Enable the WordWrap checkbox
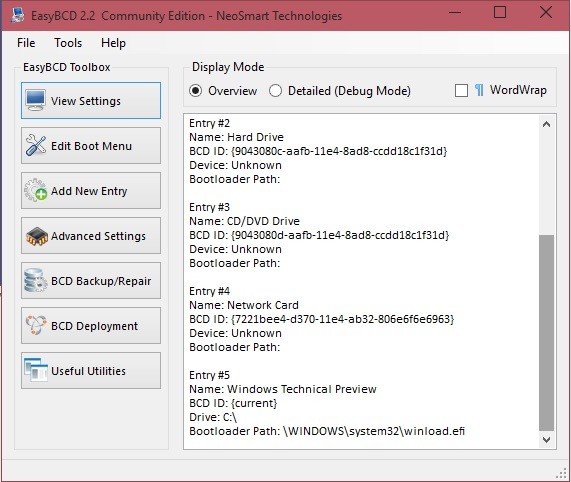Screen dimensions: 571x482 tap(461, 91)
